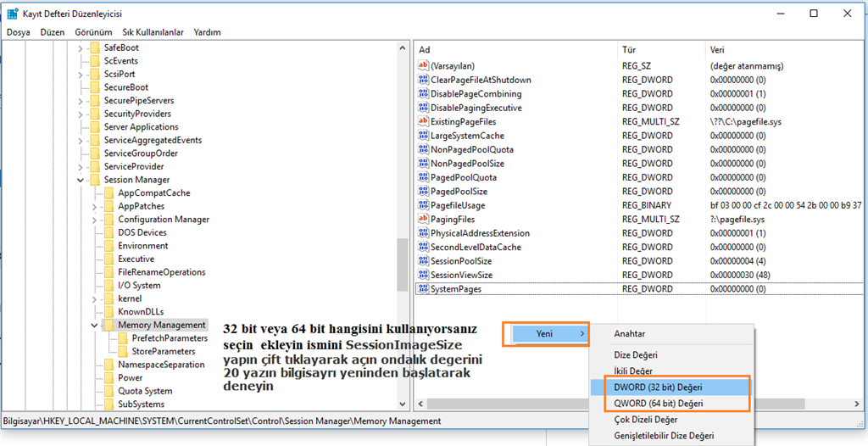Expand the AppPatches tree node
Image resolution: width=868 pixels, height=446 pixels.
95,207
